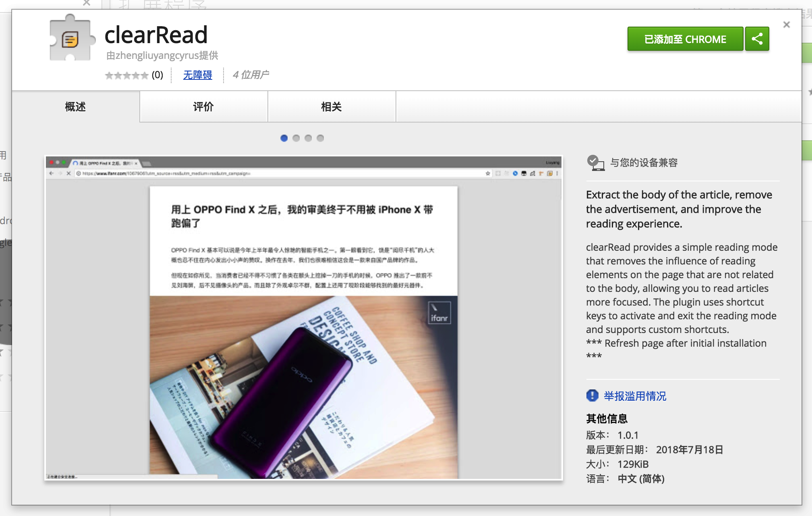Image resolution: width=812 pixels, height=516 pixels.
Task: Open the 相关 related tab
Action: [331, 107]
